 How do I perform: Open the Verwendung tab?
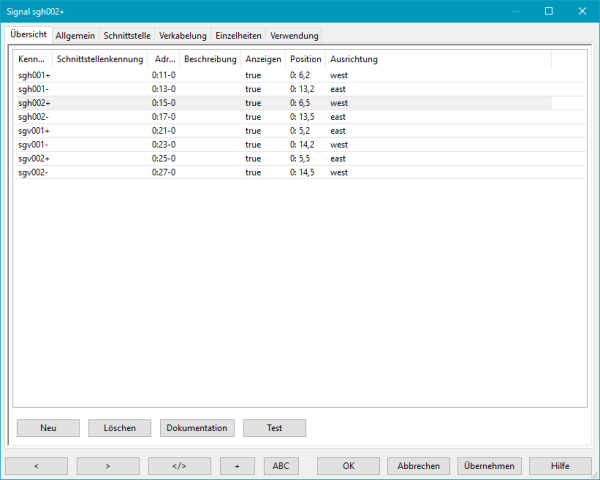(x=294, y=36)
